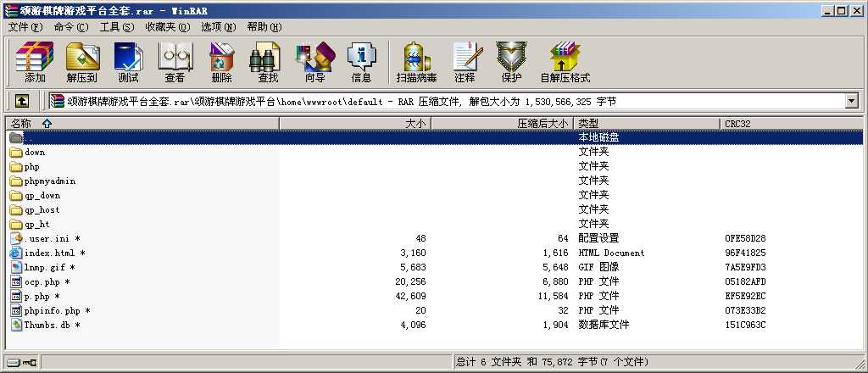Click size value 20,256
The image size is (868, 373).
[411, 281]
